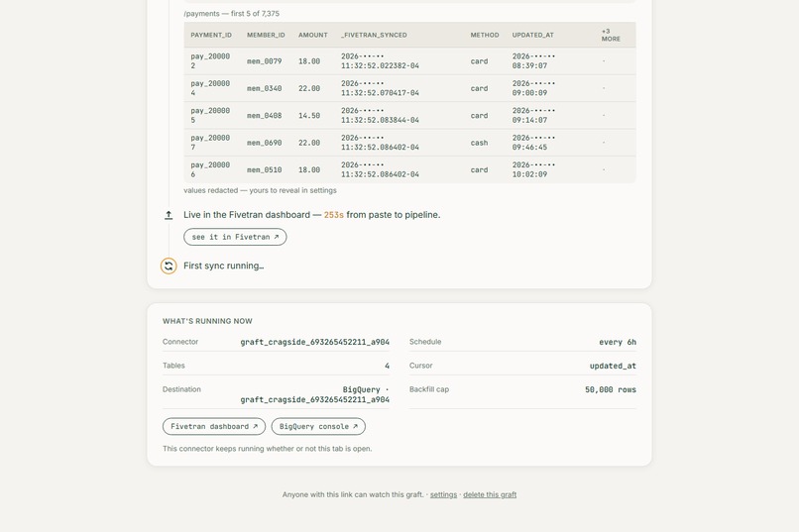Click the UPDATED_AT column header
The width and height of the screenshot is (799, 532).
coord(532,35)
